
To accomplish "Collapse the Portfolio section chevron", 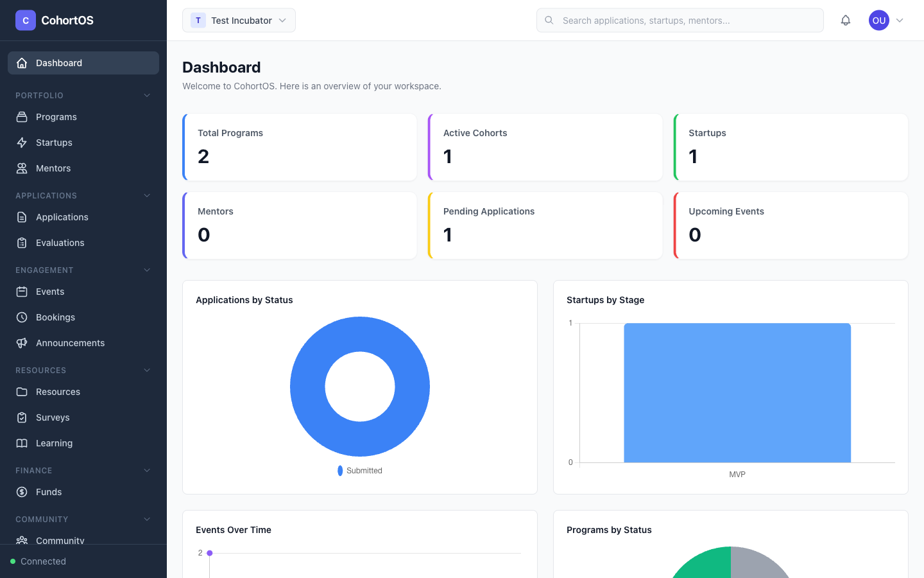I will (147, 95).
